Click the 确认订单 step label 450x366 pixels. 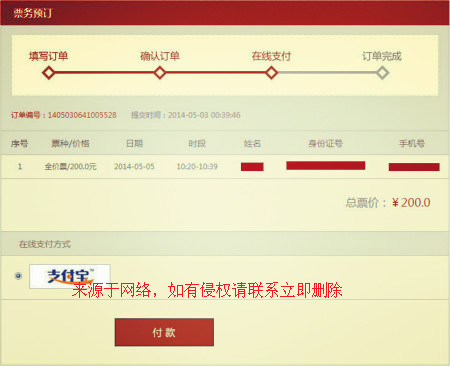(x=160, y=56)
